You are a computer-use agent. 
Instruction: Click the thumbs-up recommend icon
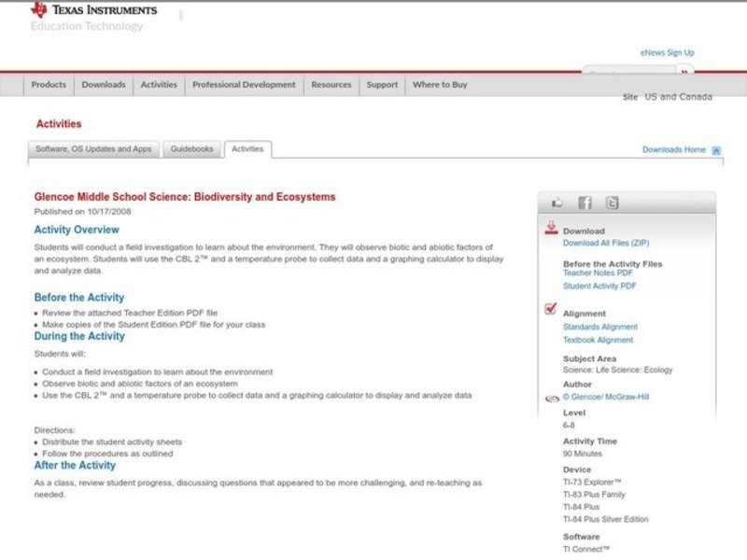[557, 202]
